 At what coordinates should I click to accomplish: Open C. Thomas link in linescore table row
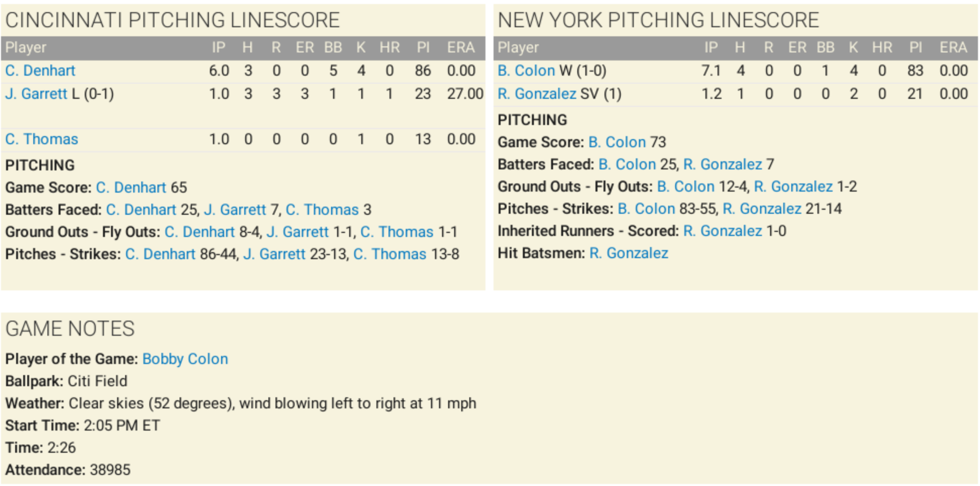[41, 139]
